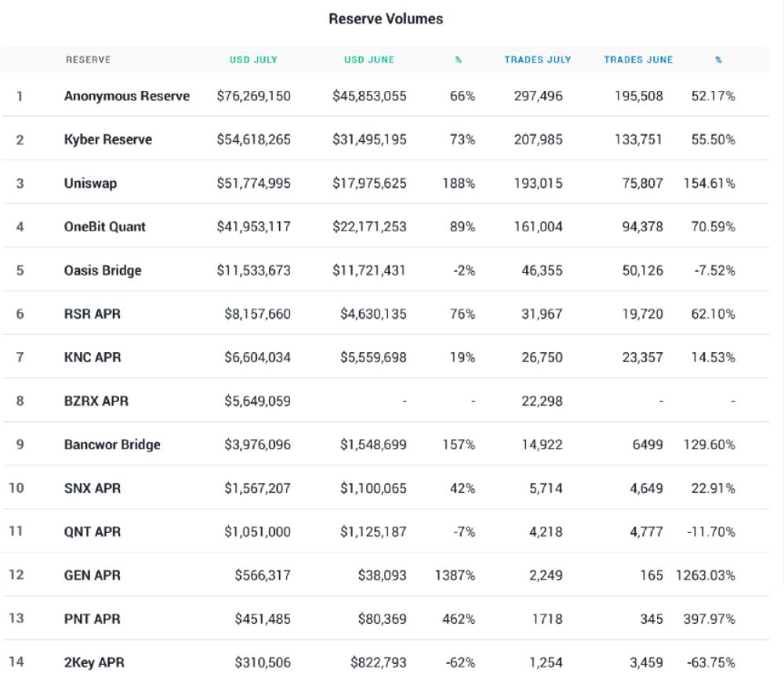Select the "129.60%" cell
This screenshot has height=678, width=784.
coord(710,444)
